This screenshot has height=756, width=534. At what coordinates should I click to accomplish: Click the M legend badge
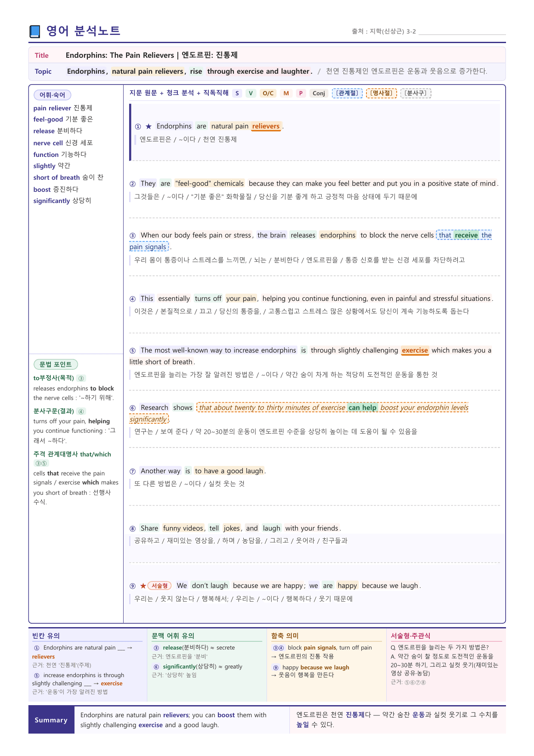286,93
